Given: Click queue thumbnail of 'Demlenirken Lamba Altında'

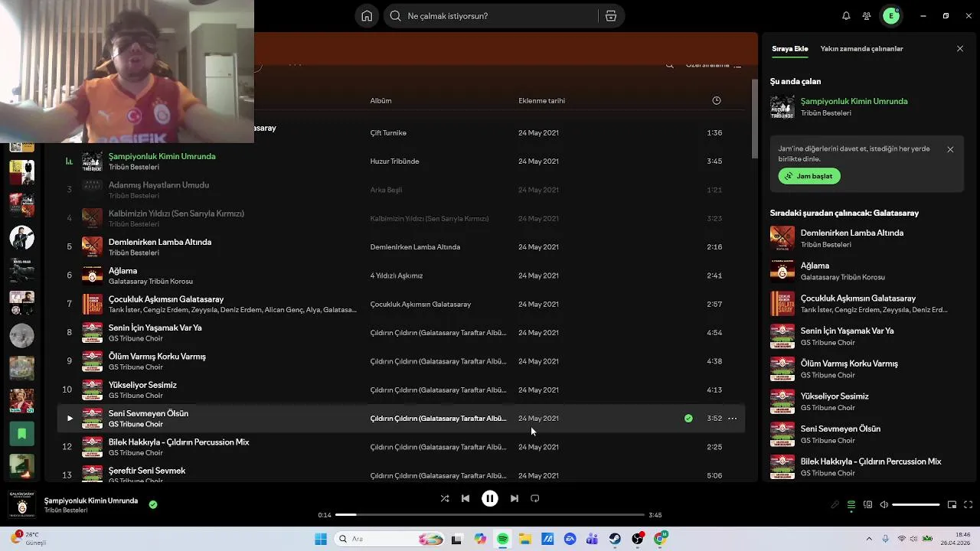Looking at the screenshot, I should click(x=782, y=238).
